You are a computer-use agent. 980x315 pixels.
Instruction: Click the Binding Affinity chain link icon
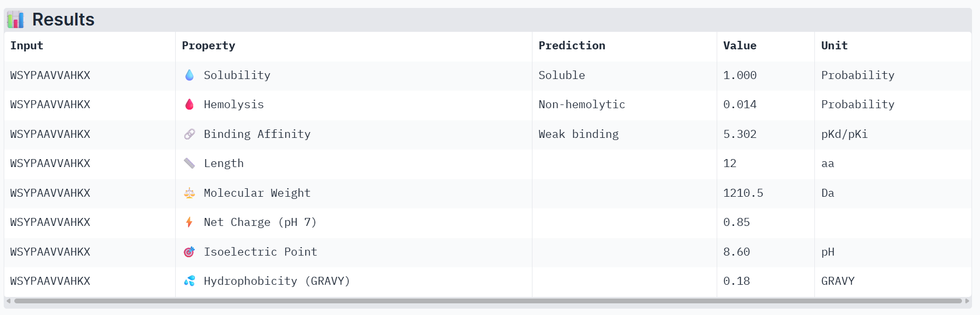point(190,134)
